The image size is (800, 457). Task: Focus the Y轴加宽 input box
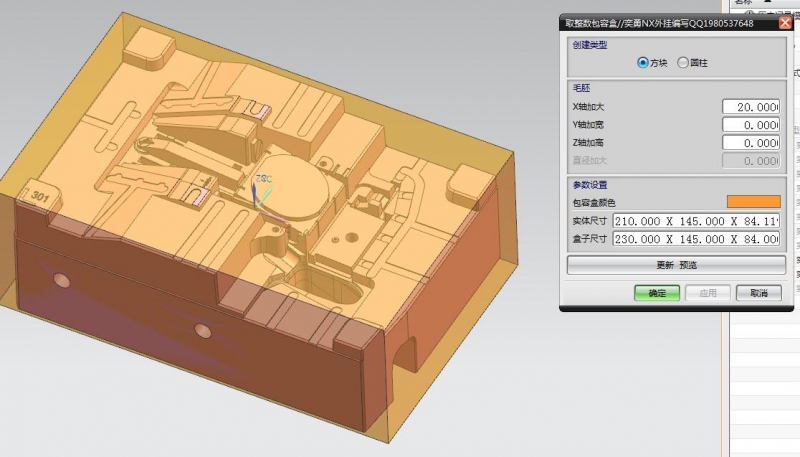(750, 125)
